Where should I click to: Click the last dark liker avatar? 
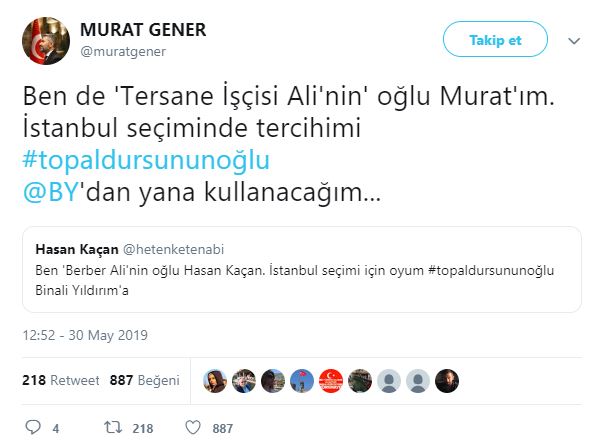[x=447, y=381]
